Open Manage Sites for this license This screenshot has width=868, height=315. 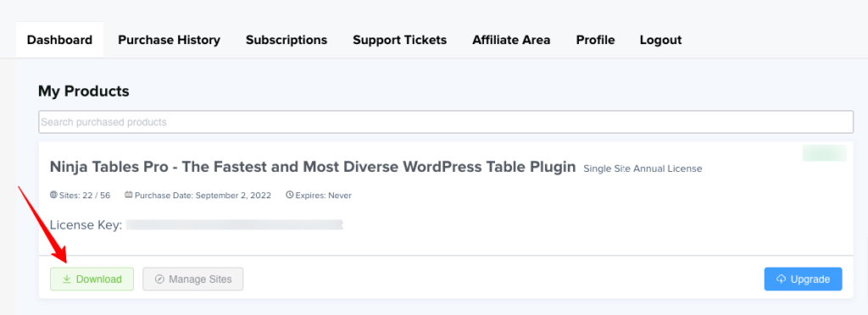click(x=192, y=279)
